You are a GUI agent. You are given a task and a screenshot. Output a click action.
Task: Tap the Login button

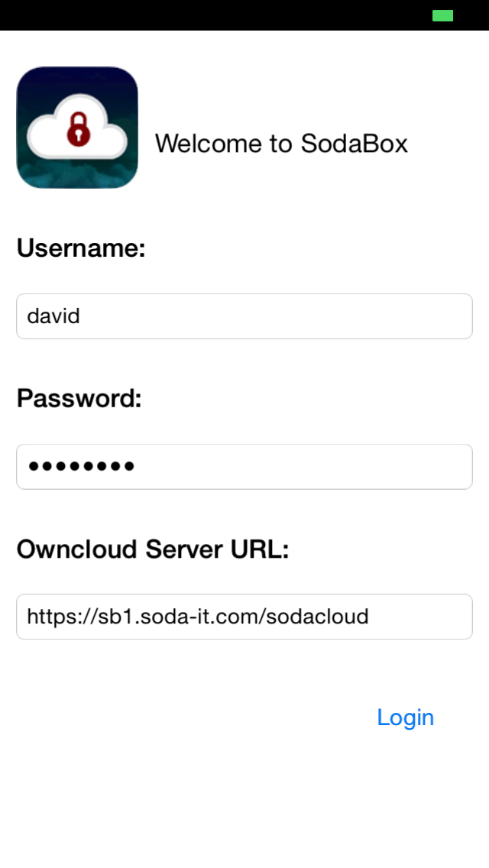coord(406,718)
